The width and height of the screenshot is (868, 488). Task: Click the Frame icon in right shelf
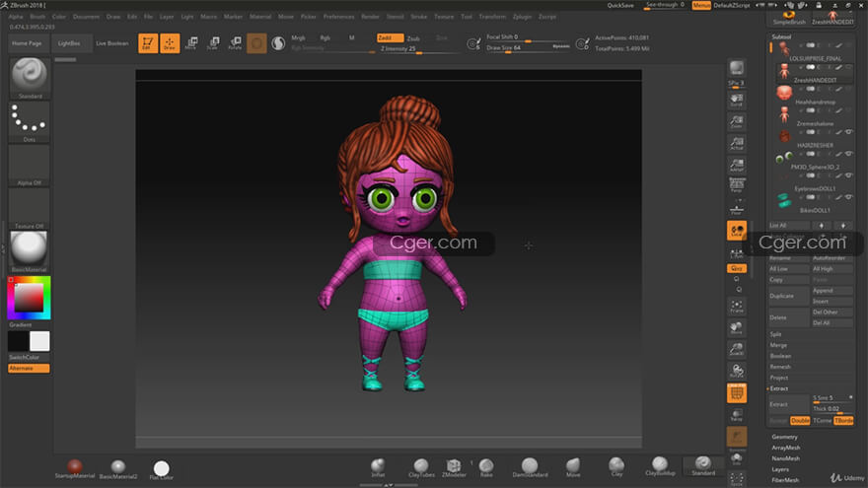(x=737, y=306)
